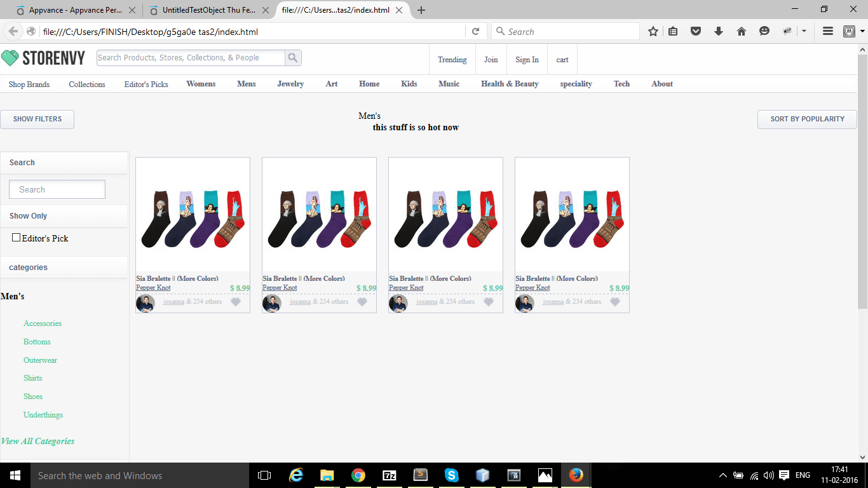Click the Firefox icon in the taskbar

(576, 475)
